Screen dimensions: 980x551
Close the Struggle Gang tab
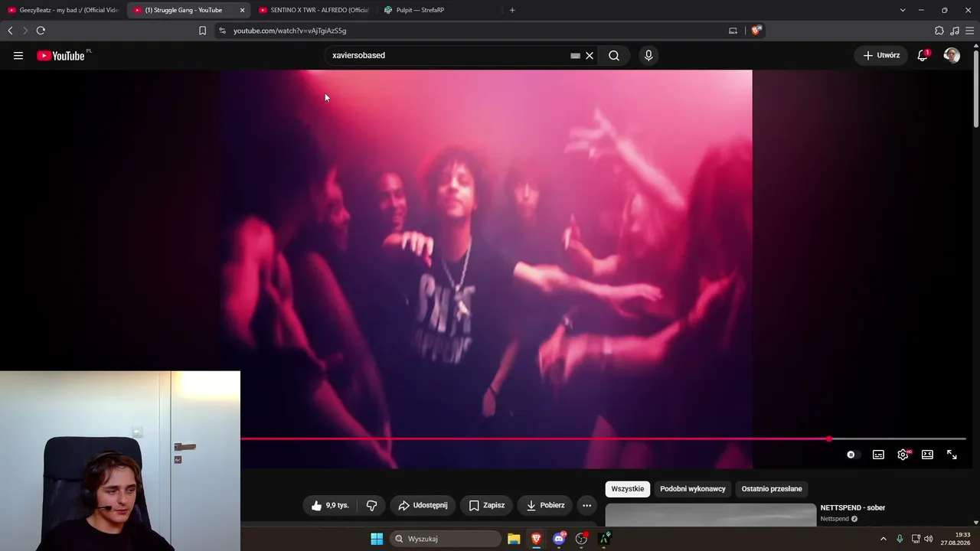tap(243, 10)
